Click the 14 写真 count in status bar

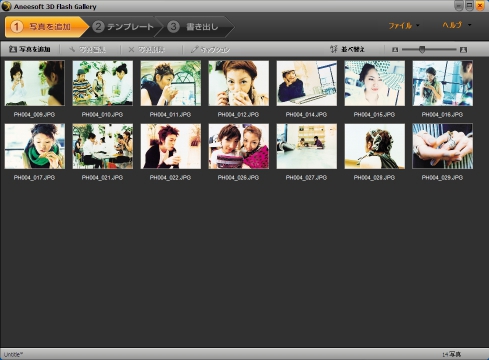point(452,354)
